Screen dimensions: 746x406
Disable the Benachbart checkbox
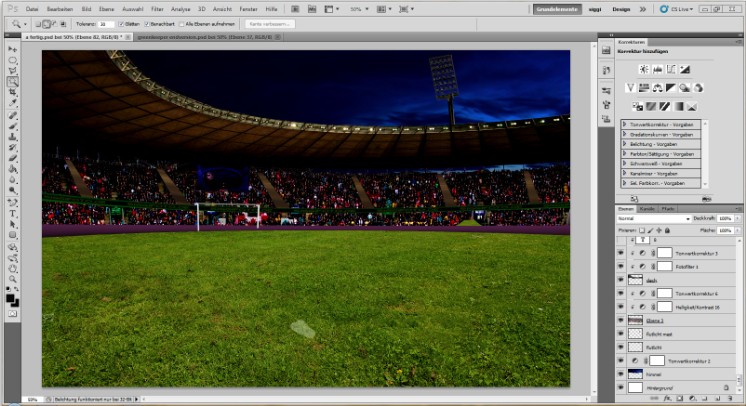pos(148,22)
